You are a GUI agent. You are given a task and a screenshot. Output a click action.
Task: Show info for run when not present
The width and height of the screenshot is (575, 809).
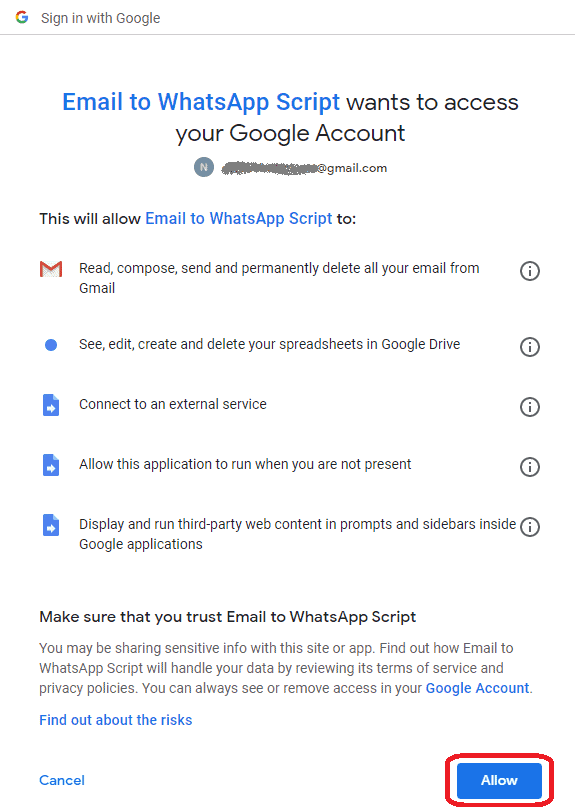pyautogui.click(x=530, y=467)
